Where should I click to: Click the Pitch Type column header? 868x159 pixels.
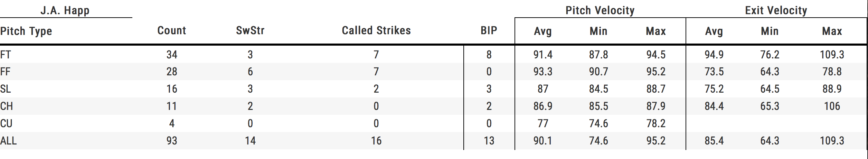point(26,31)
